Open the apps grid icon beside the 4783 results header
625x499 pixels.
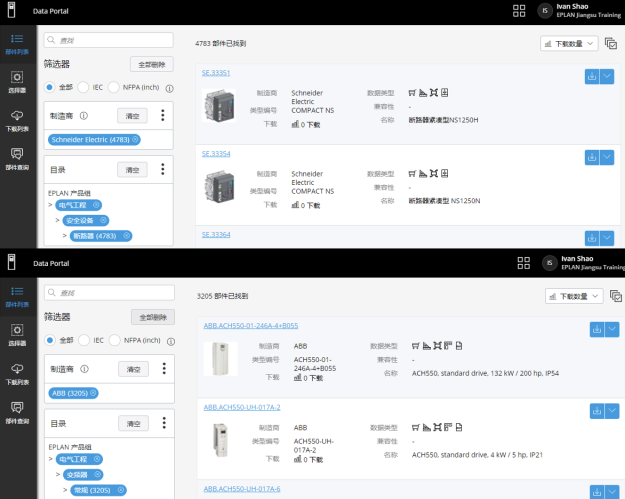(x=518, y=11)
